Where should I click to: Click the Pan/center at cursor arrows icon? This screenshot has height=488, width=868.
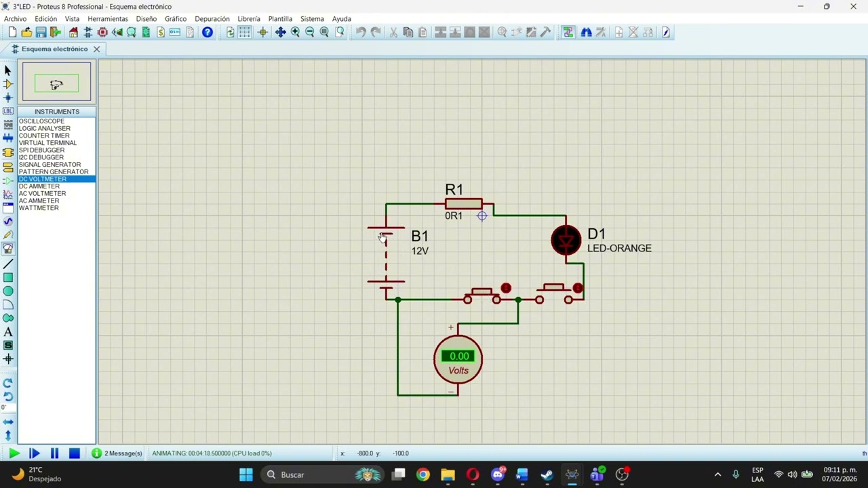[280, 33]
